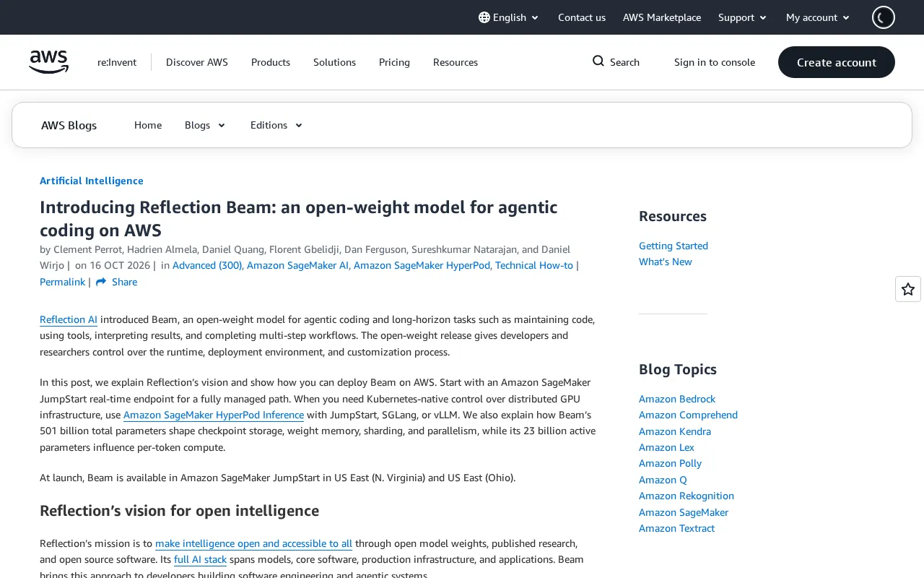Click the What's New link
This screenshot has width=924, height=578.
(666, 262)
